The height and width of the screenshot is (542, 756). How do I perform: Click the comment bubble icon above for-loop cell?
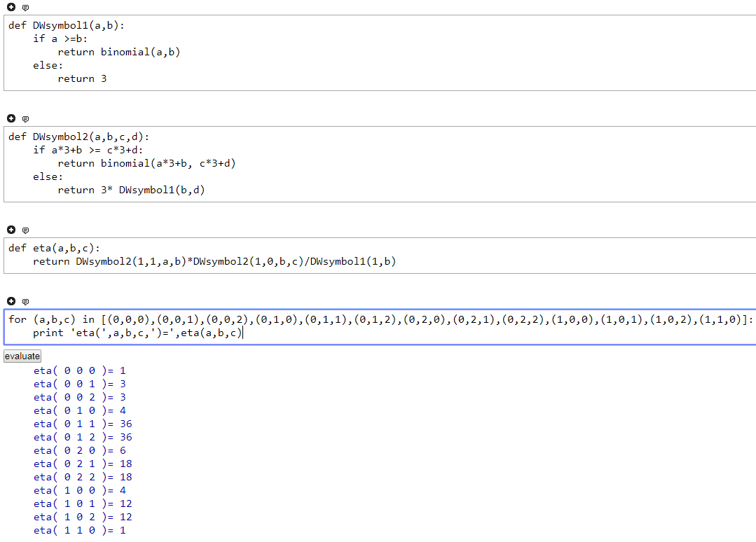coord(25,302)
